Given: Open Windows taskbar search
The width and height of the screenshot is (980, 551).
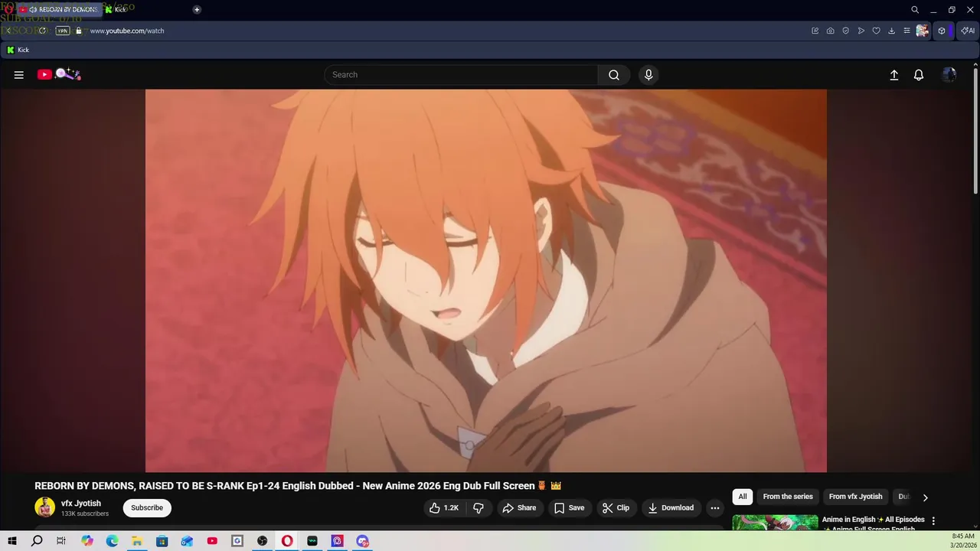Looking at the screenshot, I should click(37, 541).
